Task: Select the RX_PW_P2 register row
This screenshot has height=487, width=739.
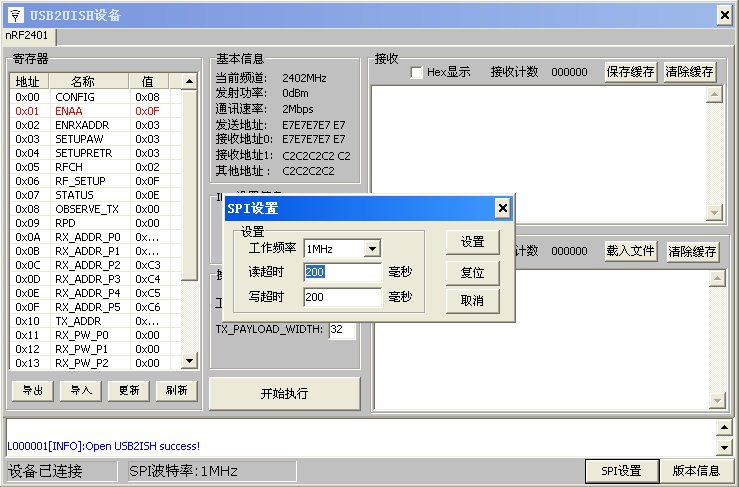Action: [95, 363]
